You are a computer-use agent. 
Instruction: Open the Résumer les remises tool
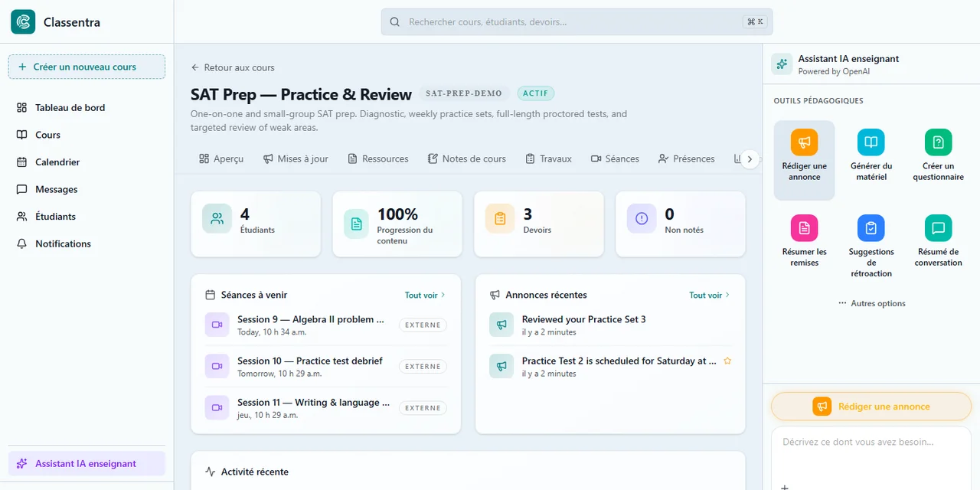tap(804, 242)
